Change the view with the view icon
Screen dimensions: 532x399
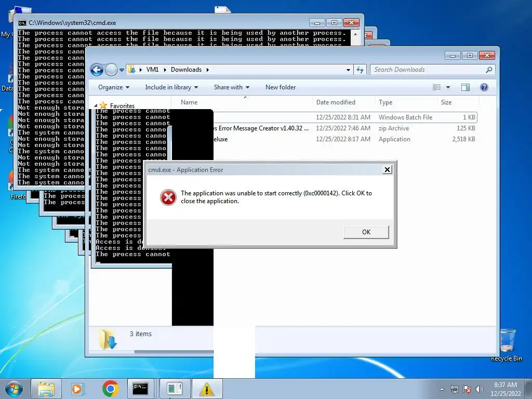436,87
